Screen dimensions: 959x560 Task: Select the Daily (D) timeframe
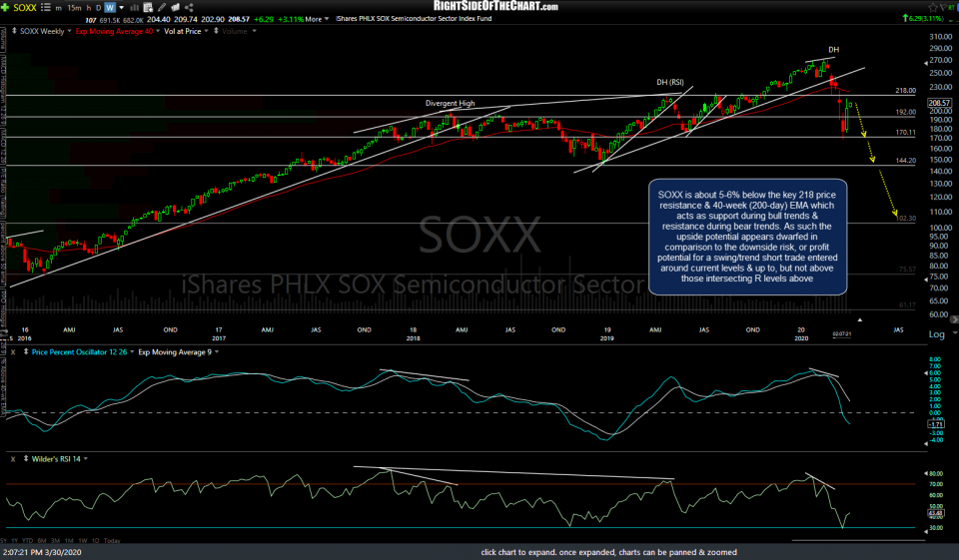click(x=99, y=8)
